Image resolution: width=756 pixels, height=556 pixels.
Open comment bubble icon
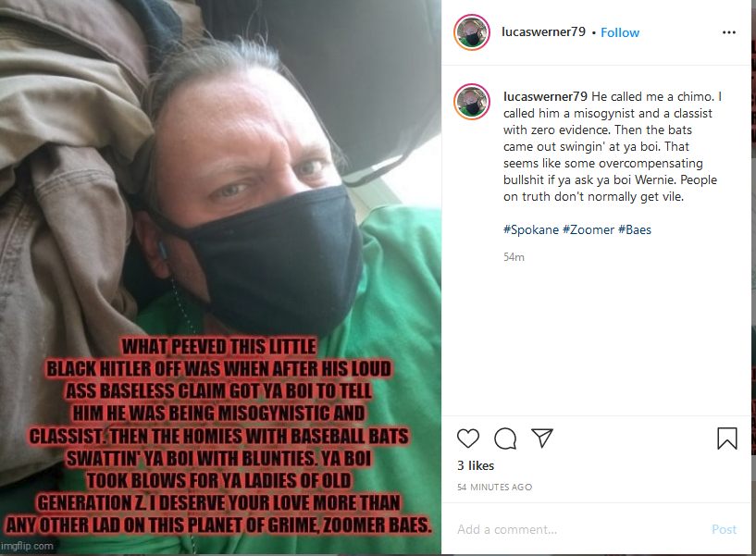point(505,438)
